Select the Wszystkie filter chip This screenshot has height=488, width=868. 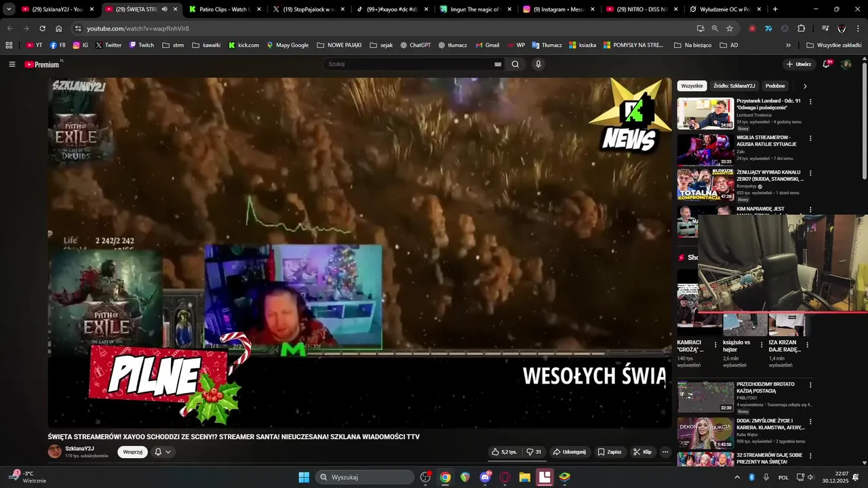click(692, 86)
